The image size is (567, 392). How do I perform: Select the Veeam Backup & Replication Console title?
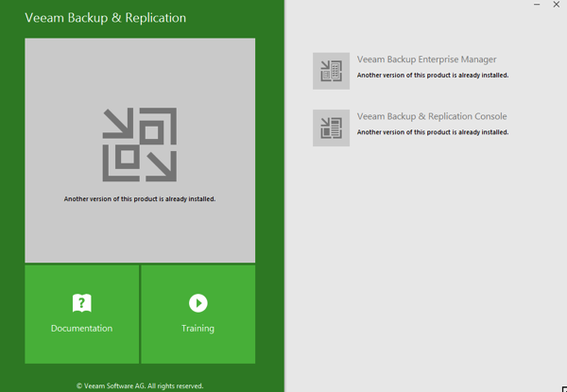click(x=432, y=116)
